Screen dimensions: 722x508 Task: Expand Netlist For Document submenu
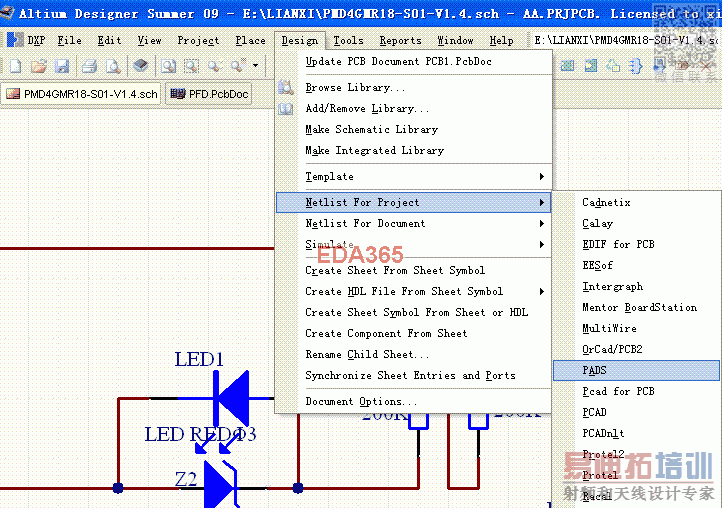click(413, 223)
